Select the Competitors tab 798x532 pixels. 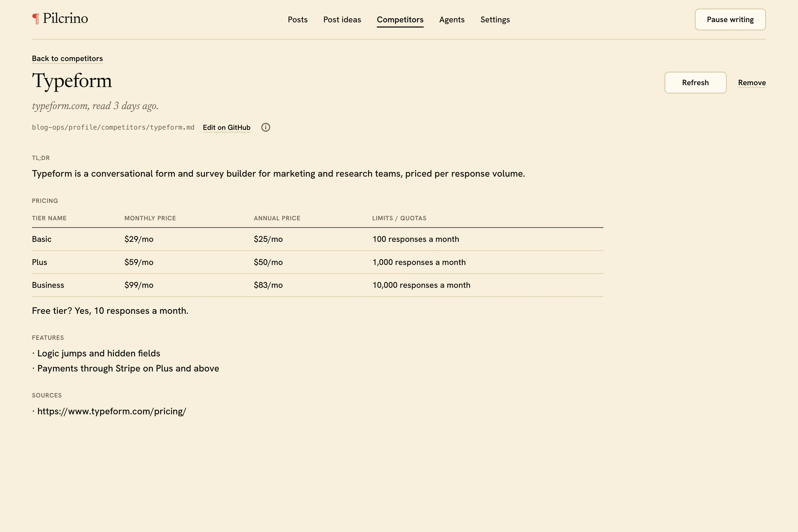click(400, 20)
